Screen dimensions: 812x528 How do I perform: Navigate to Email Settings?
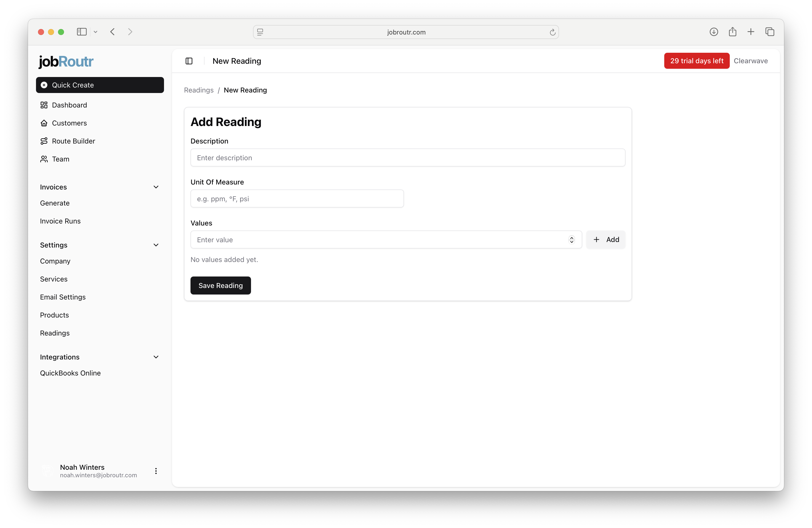[x=63, y=297]
